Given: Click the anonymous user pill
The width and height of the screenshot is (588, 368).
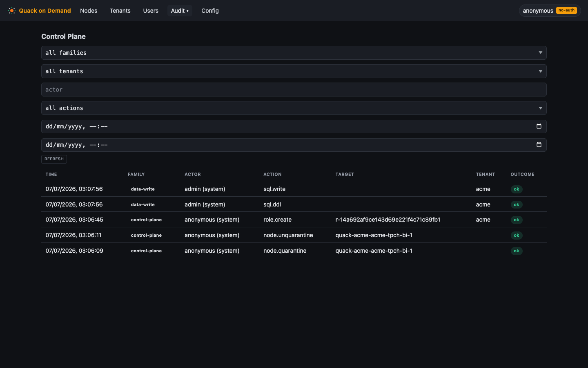Looking at the screenshot, I should (x=550, y=11).
